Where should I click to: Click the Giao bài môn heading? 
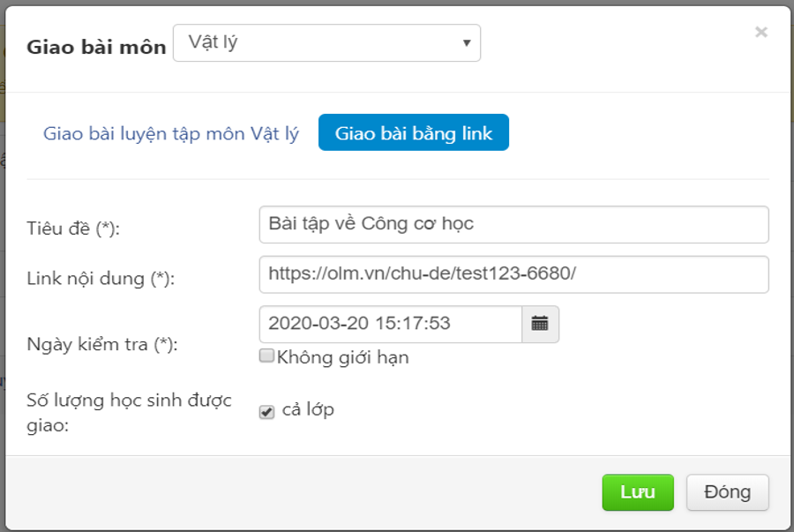(x=96, y=47)
